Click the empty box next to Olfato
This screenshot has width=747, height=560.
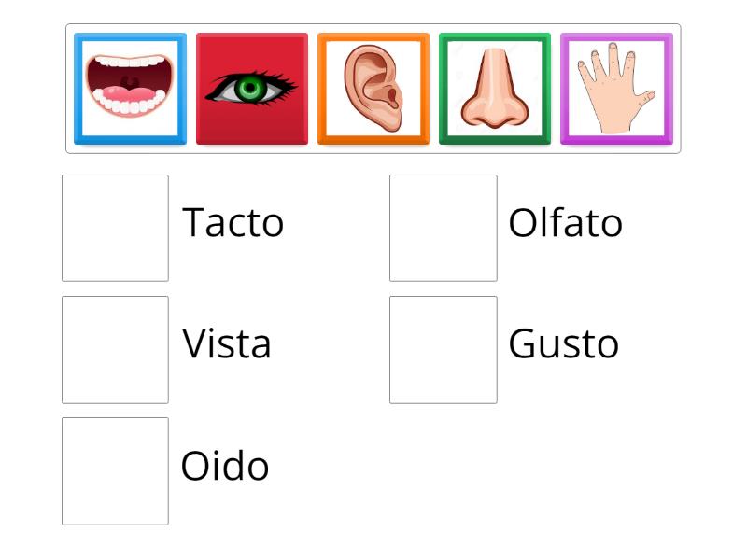pyautogui.click(x=443, y=227)
